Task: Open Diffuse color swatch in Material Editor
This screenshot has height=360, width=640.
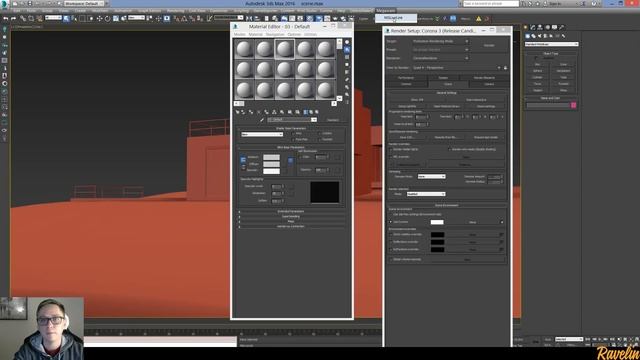Action: point(271,164)
